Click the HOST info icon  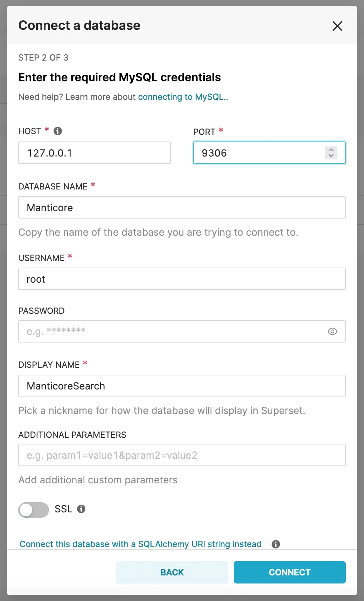(x=58, y=131)
